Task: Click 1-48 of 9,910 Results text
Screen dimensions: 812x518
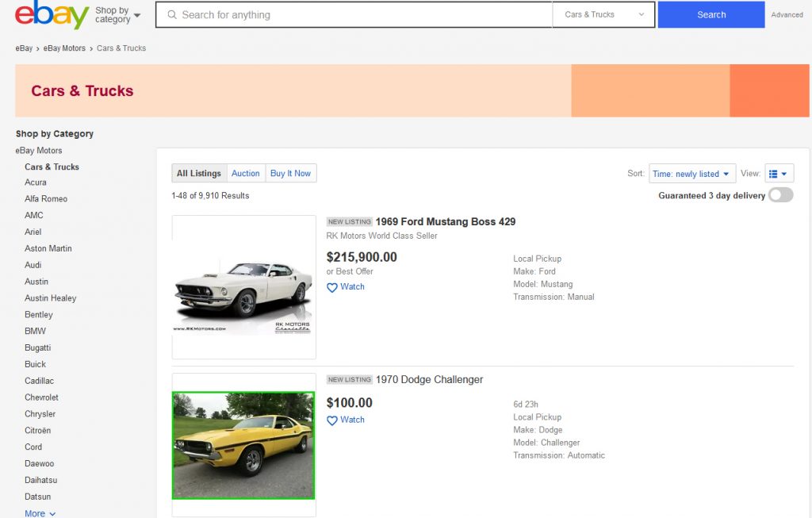Action: [210, 196]
